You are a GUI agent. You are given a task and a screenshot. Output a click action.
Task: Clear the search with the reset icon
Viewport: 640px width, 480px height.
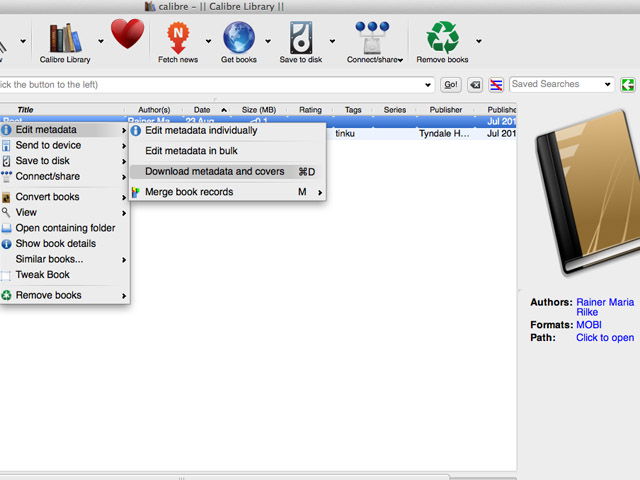[x=475, y=85]
